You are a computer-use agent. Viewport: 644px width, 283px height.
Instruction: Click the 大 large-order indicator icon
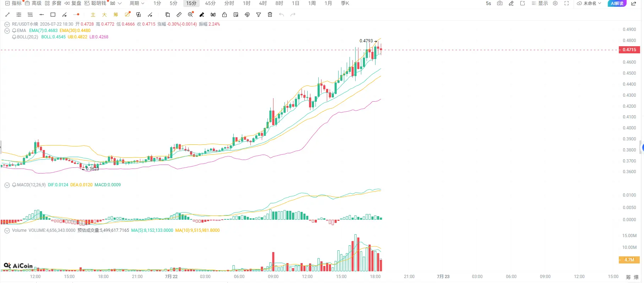[x=104, y=15]
